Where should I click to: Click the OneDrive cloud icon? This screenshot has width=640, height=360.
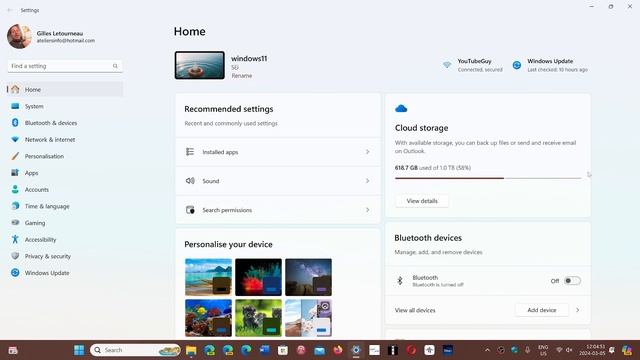point(401,109)
